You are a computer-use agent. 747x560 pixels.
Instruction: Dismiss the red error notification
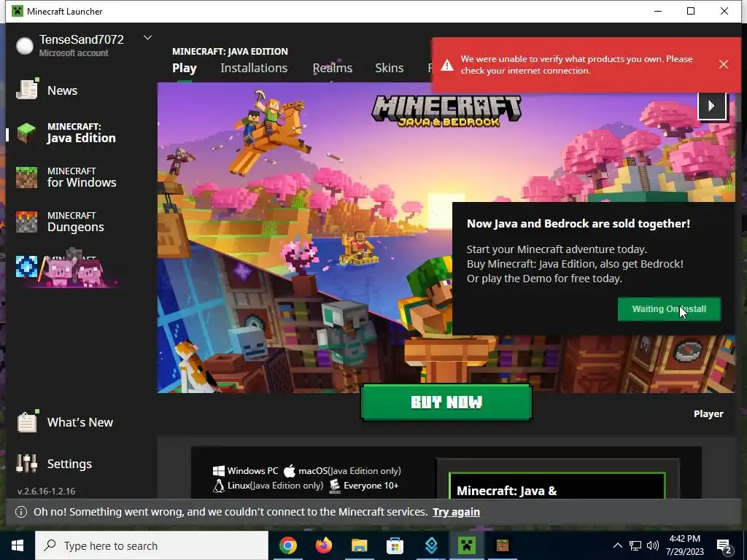tap(723, 64)
